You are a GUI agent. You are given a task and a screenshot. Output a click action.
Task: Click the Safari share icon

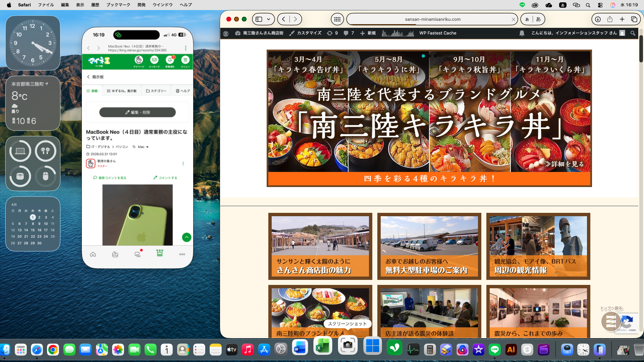(x=610, y=19)
